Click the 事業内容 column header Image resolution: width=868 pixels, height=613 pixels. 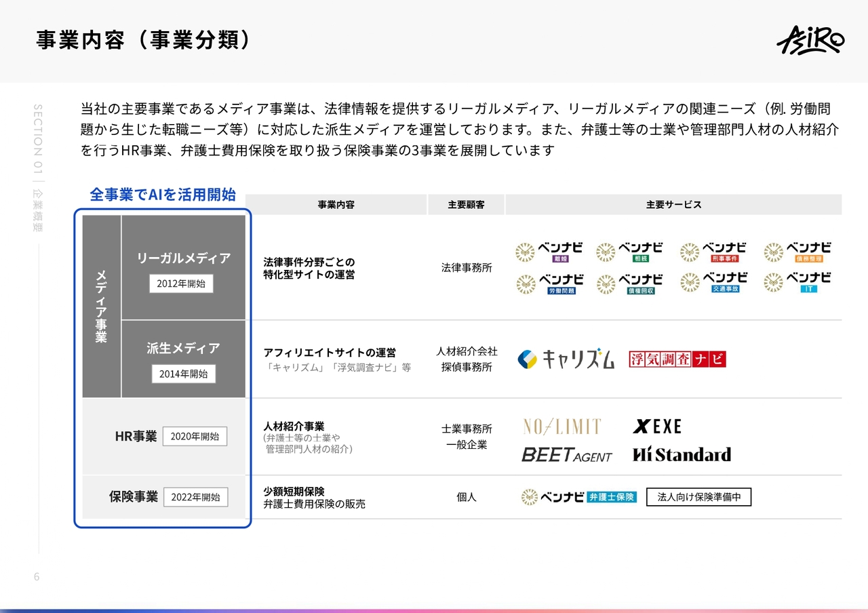point(336,204)
